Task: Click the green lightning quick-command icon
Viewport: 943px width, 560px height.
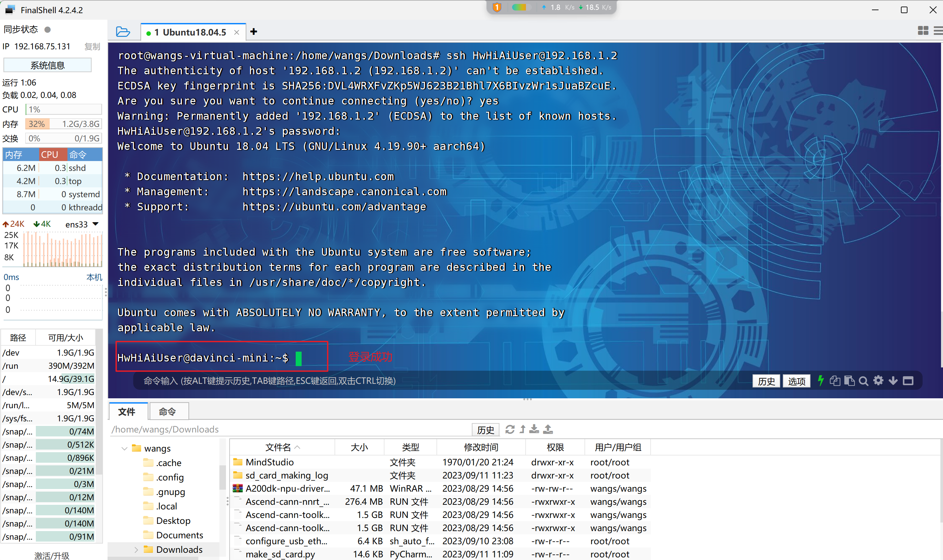Action: [x=821, y=380]
